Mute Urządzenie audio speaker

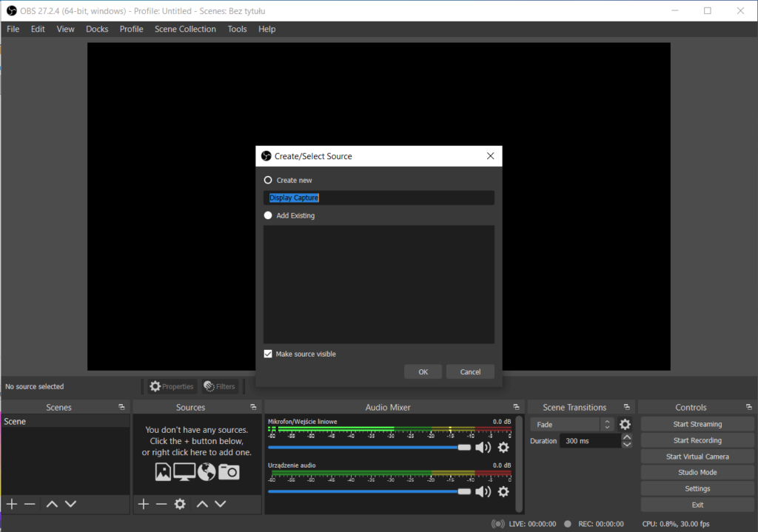483,491
